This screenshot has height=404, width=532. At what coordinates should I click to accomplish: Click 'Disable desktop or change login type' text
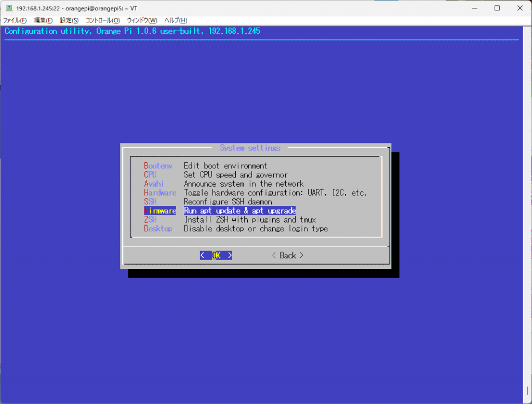(256, 228)
